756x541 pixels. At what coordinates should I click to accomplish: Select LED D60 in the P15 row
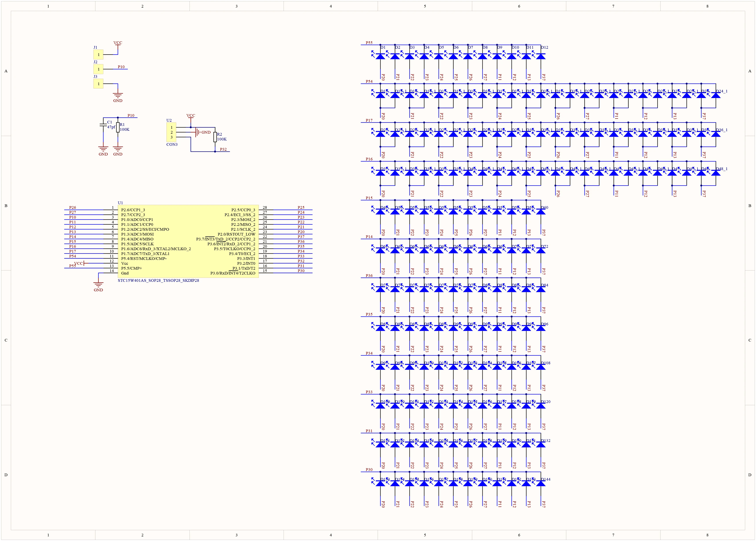[x=541, y=212]
